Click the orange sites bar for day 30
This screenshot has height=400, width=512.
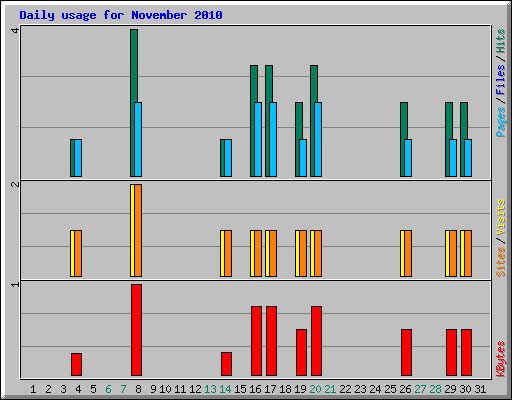(468, 253)
